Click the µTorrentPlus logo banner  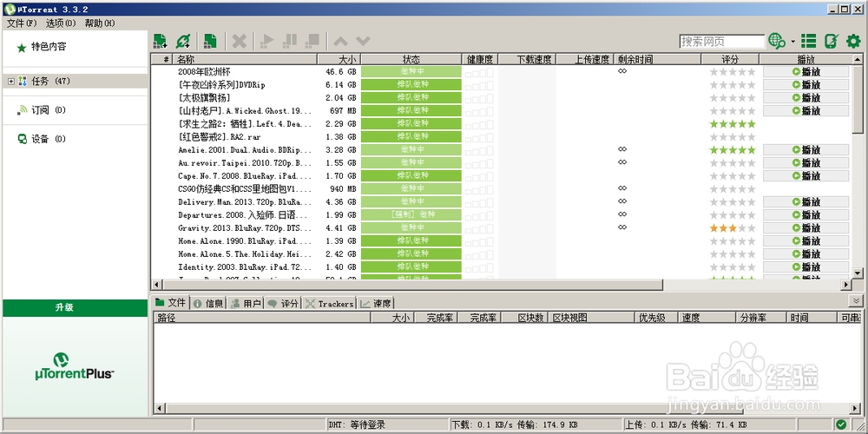point(76,366)
